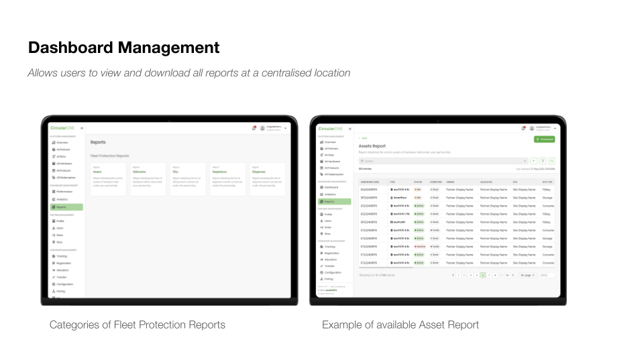
Task: Click the previous page arrow
Action: point(453,275)
